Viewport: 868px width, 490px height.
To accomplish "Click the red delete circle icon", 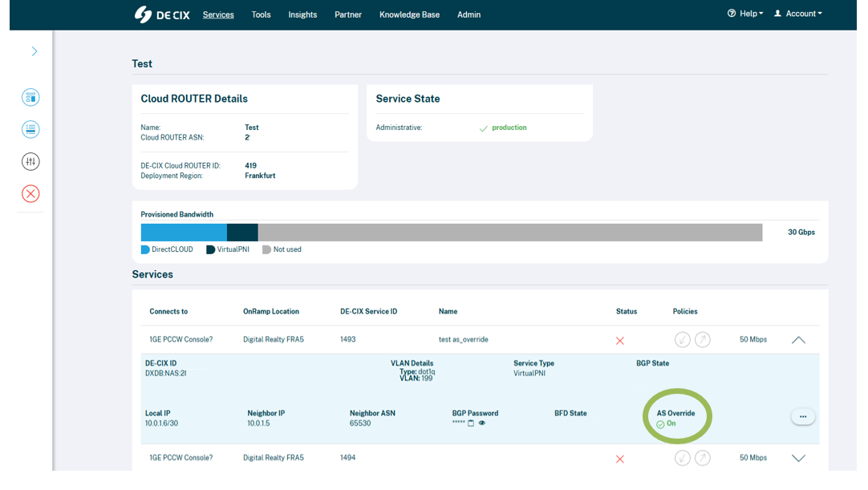I will tap(30, 194).
